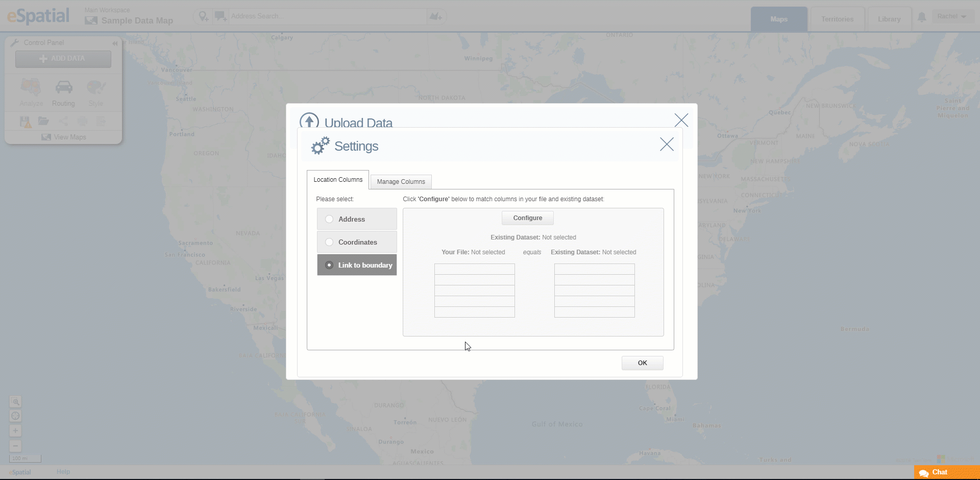Click the add shape drawing icon
This screenshot has height=480, width=980.
pyautogui.click(x=435, y=16)
